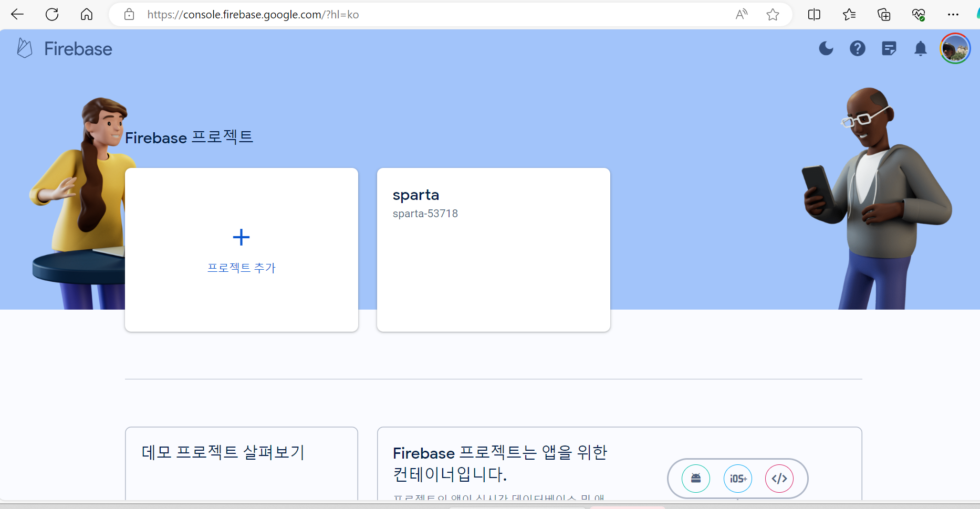The image size is (980, 509).
Task: Open the split screen browser icon
Action: click(x=814, y=15)
